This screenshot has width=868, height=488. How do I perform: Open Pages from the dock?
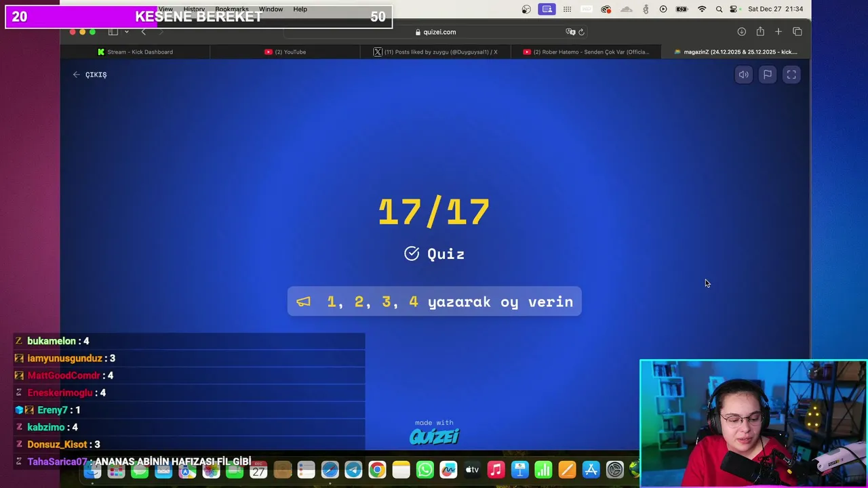coord(567,470)
